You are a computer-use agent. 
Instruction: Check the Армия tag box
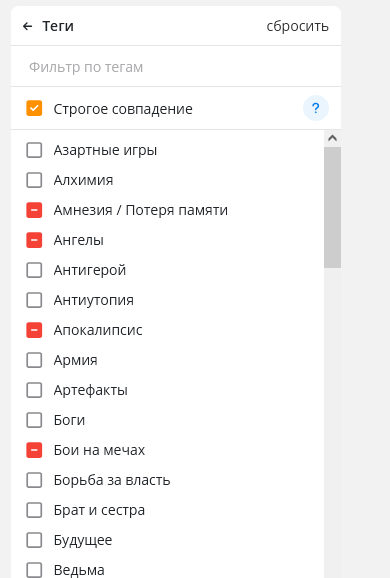pos(34,360)
